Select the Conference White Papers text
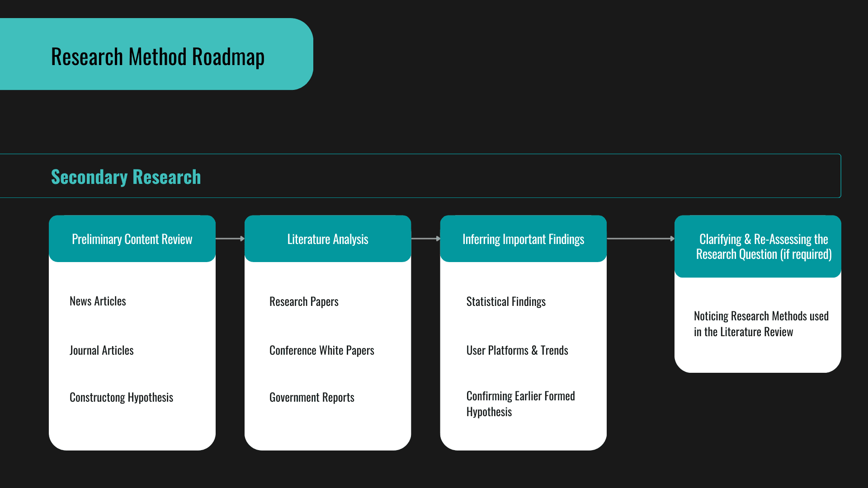The width and height of the screenshot is (868, 488). tap(321, 351)
